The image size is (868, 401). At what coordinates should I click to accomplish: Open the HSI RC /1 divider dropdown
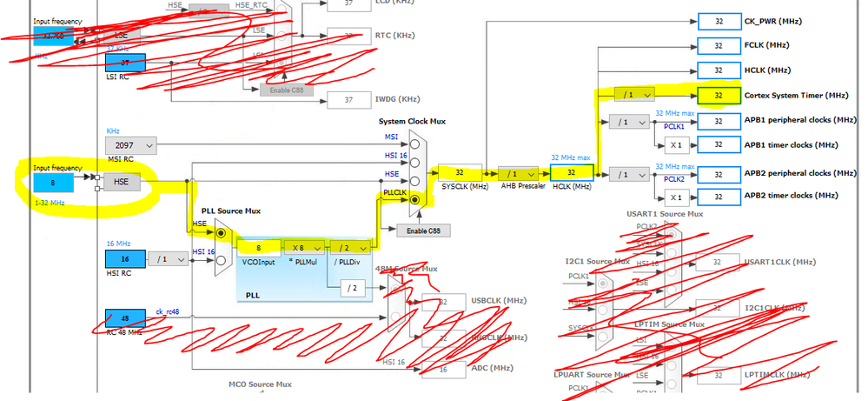click(169, 258)
